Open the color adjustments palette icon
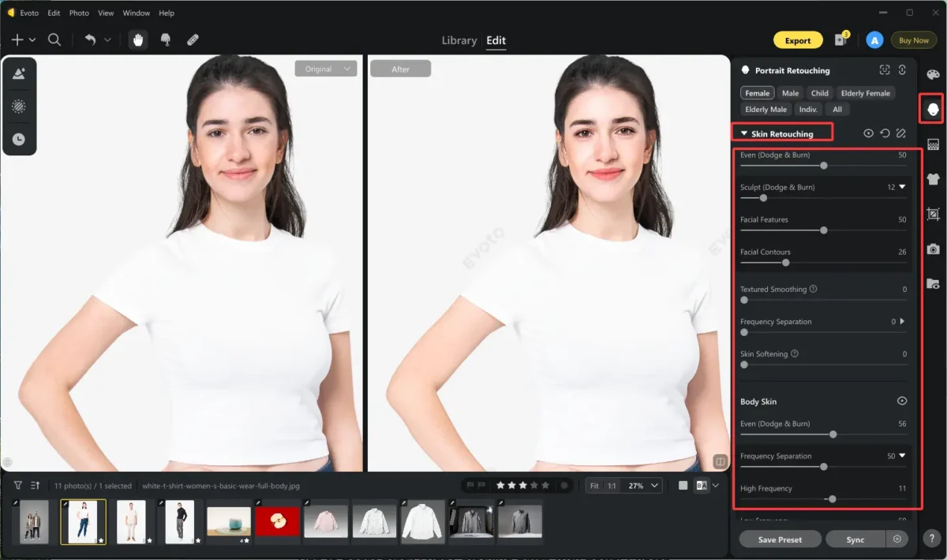The width and height of the screenshot is (947, 560). tap(933, 75)
